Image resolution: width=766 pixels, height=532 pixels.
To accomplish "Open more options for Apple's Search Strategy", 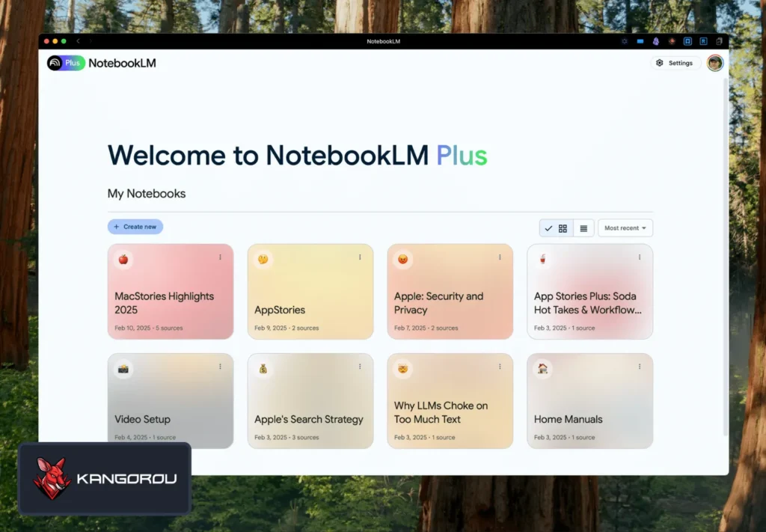I will click(x=360, y=367).
